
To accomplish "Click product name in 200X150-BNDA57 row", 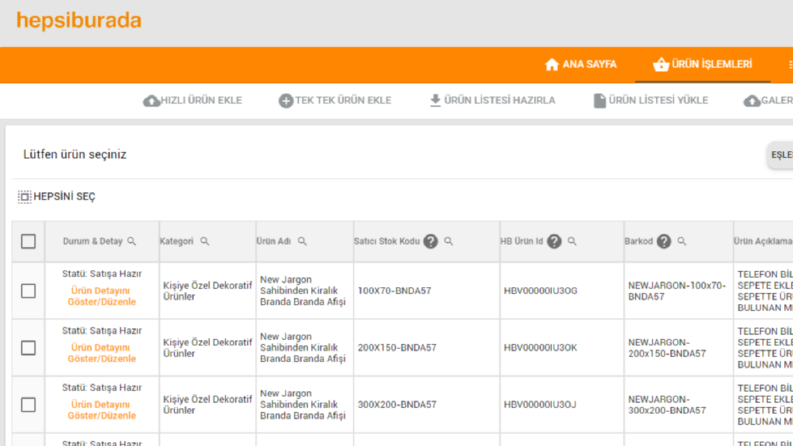I will pyautogui.click(x=302, y=348).
